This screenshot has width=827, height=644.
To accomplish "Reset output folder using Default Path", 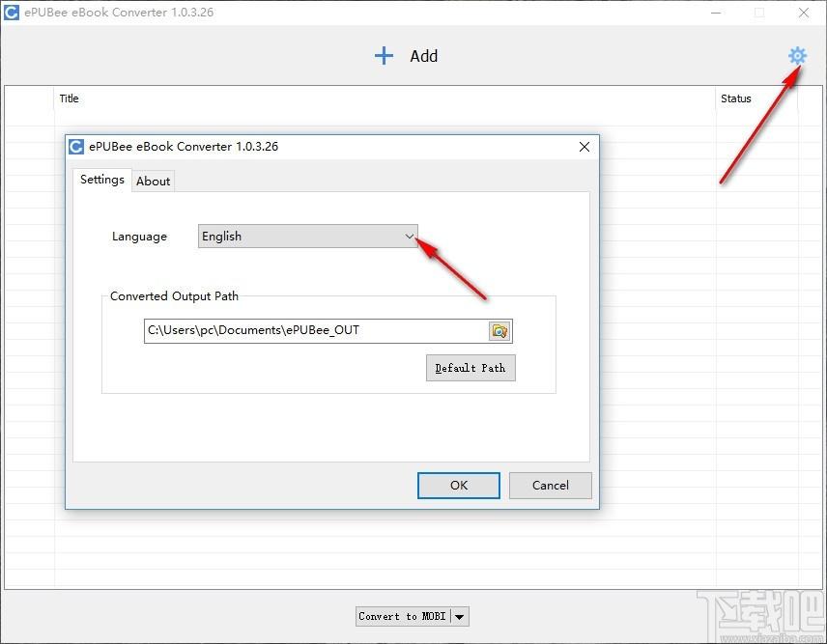I will click(x=471, y=368).
